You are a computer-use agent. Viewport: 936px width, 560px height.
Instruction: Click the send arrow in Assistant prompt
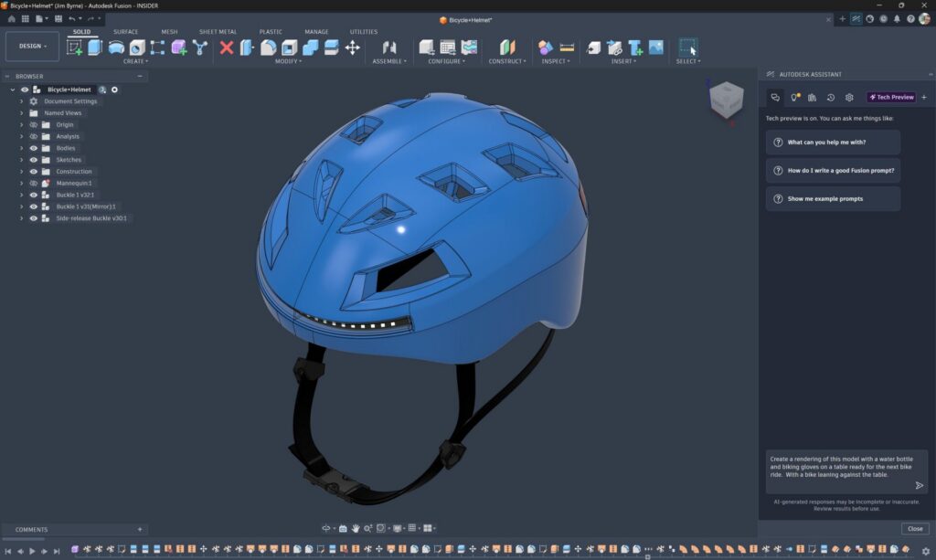coord(920,485)
